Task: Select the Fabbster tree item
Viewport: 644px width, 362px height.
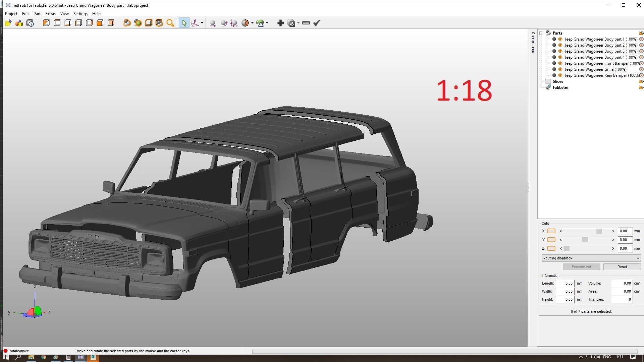Action: coord(560,87)
